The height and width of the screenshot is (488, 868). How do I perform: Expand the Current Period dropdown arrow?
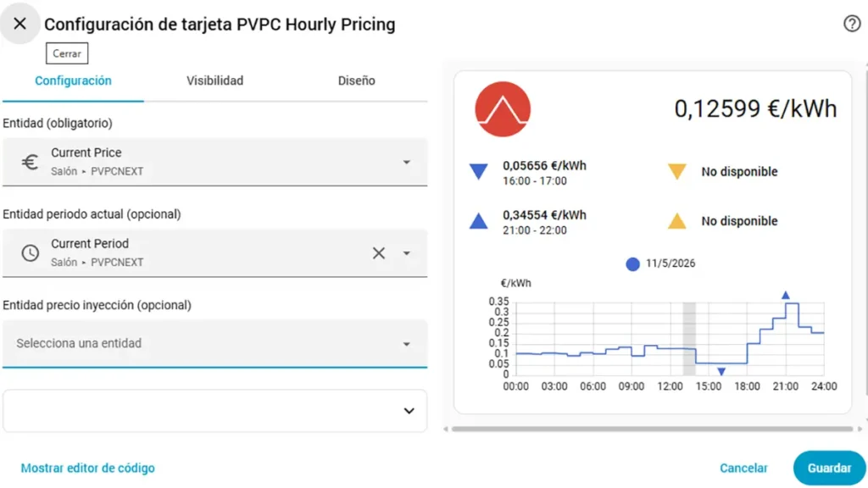pos(406,252)
